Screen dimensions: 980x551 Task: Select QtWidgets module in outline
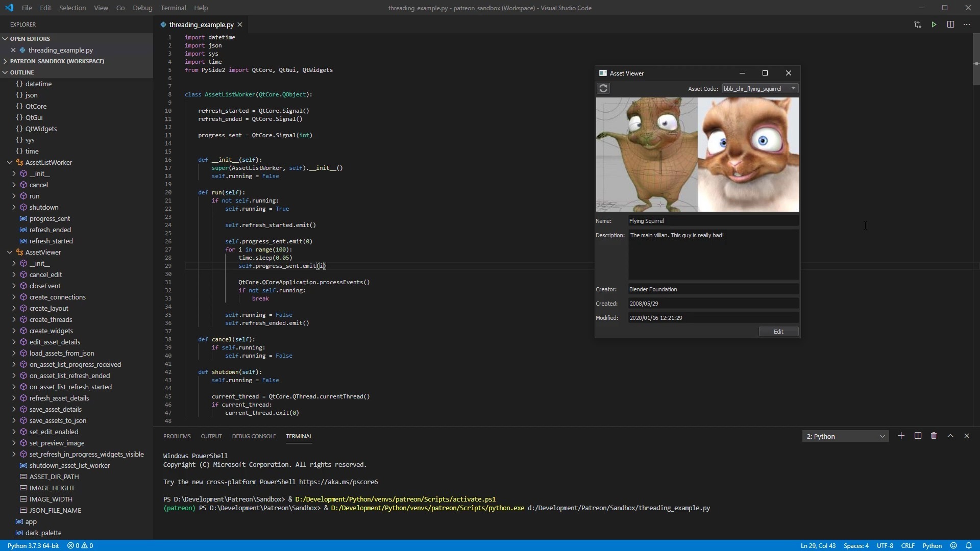tap(41, 129)
